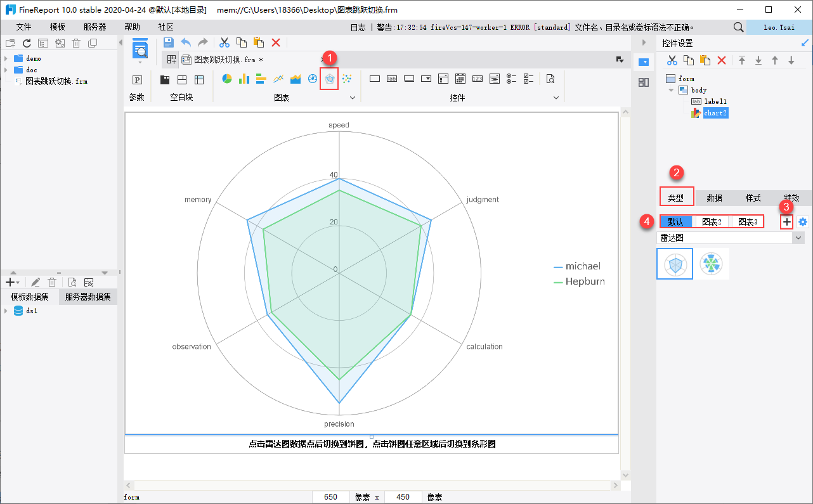Open the 雷达图 chart type dropdown
Viewport: 813px width, 504px height.
(x=798, y=238)
